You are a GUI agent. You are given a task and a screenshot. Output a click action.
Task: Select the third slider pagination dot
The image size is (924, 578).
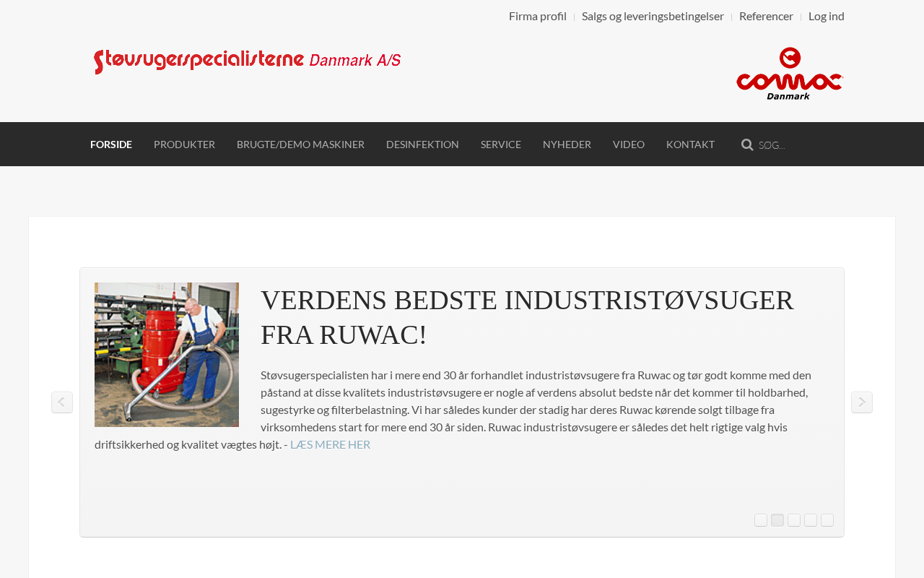point(794,520)
